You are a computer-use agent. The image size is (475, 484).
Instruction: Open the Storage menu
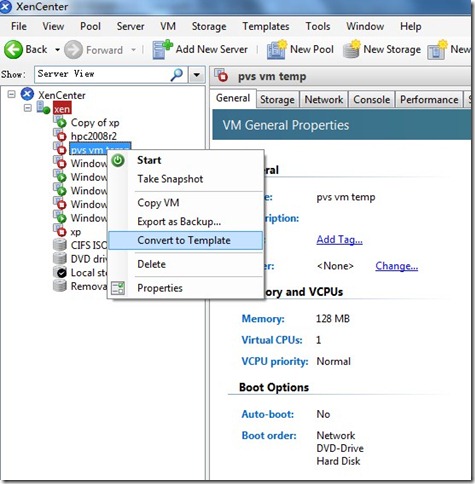pos(209,26)
